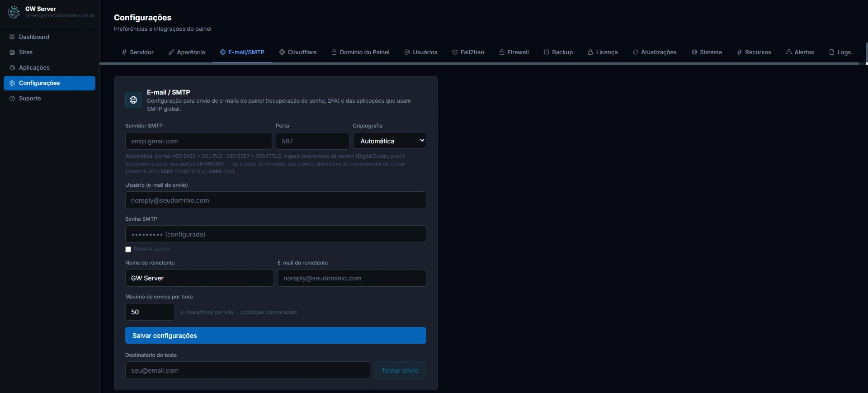Focus the Senha SMTP field
The image size is (868, 393).
click(x=276, y=234)
